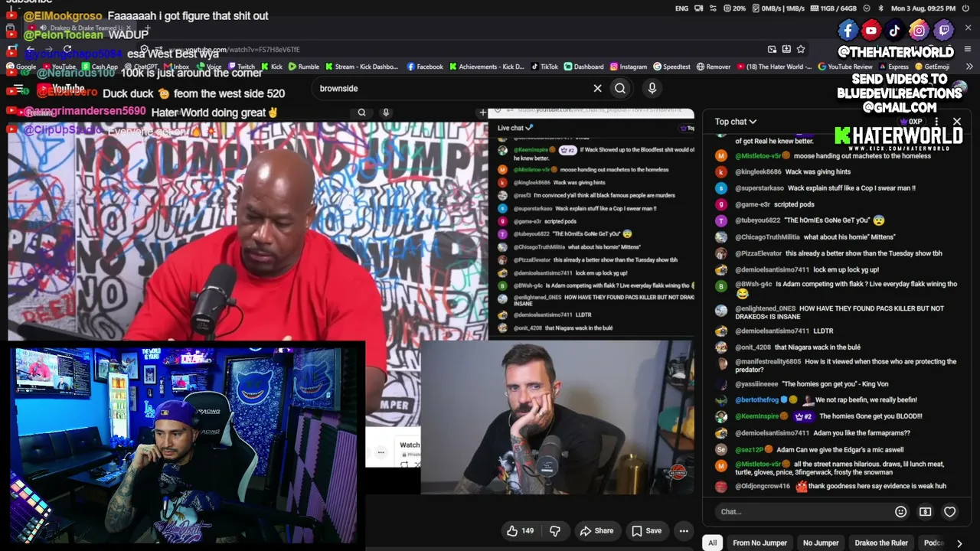This screenshot has width=980, height=551.
Task: Click @manifestreality6805 username in chat
Action: (768, 362)
